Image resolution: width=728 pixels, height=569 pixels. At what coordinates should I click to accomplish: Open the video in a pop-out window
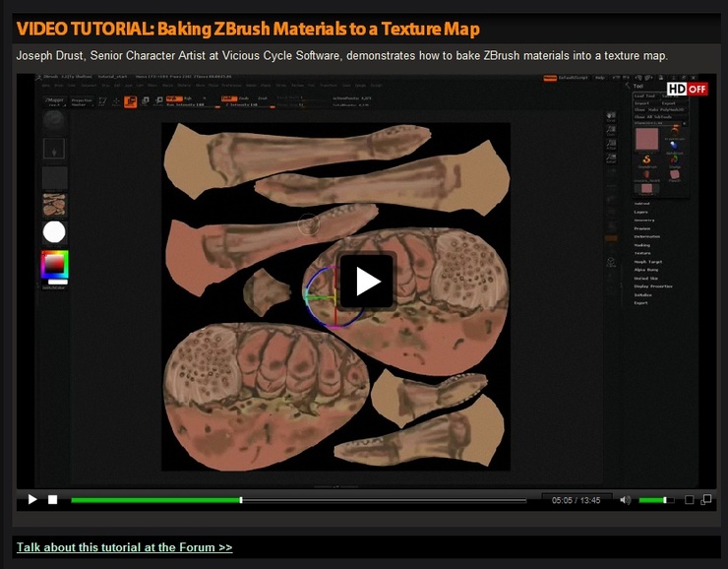pos(705,499)
